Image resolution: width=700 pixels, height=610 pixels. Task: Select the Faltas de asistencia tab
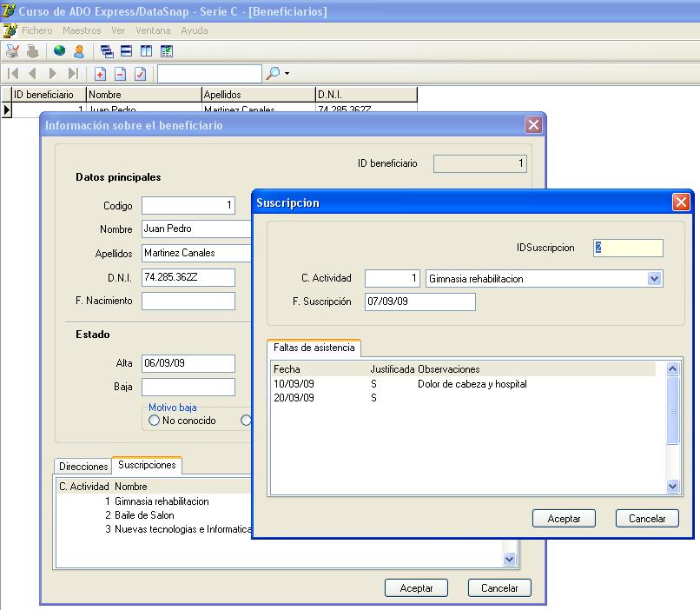point(314,348)
